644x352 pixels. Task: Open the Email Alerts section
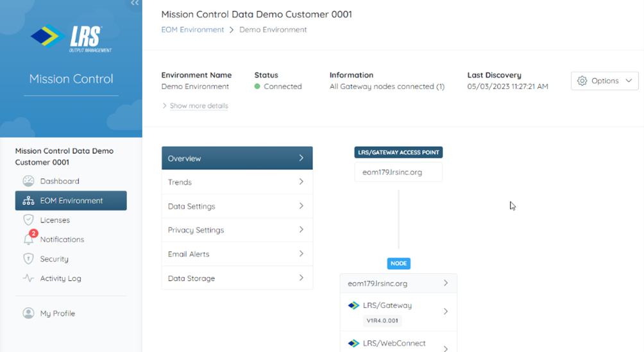237,254
